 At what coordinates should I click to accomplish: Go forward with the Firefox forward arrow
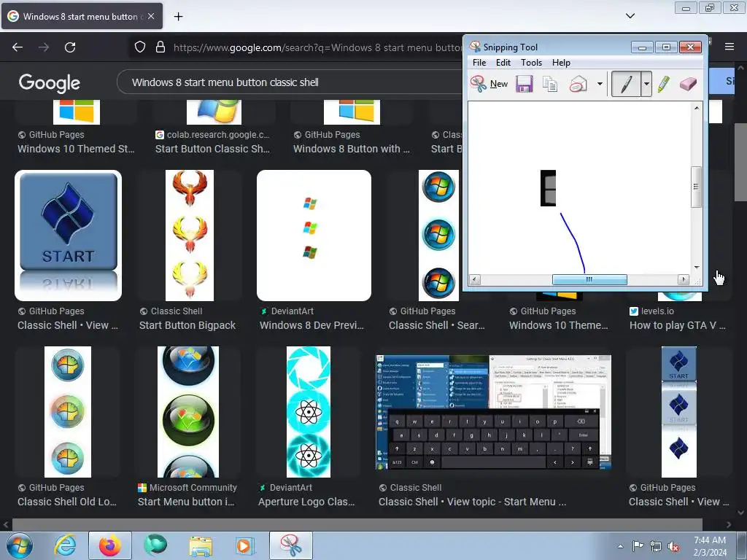click(x=44, y=47)
